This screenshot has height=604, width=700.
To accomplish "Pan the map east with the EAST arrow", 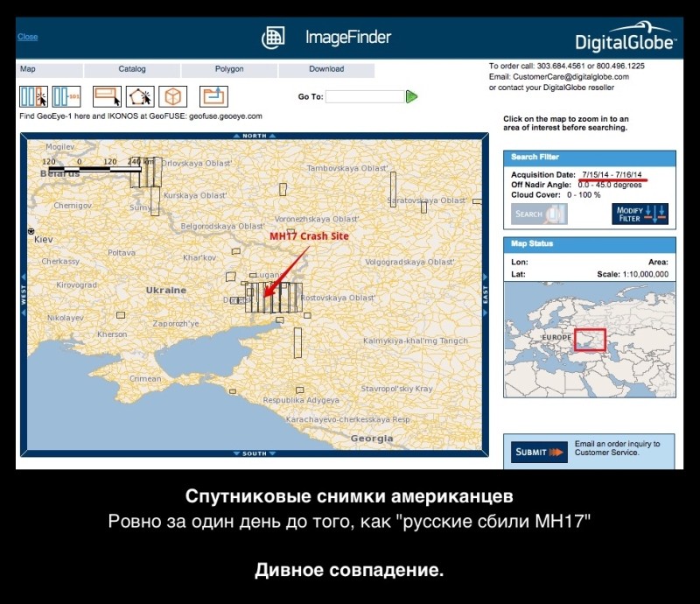I will [x=485, y=294].
